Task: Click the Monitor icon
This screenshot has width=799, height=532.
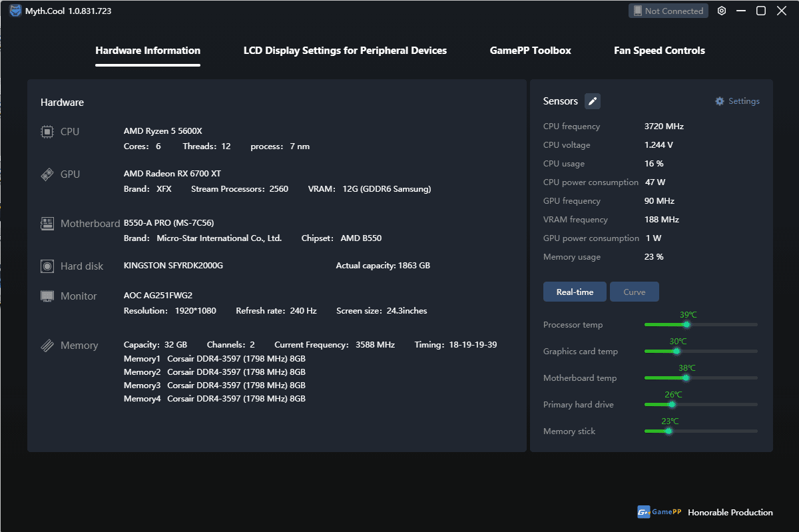Action: (47, 296)
